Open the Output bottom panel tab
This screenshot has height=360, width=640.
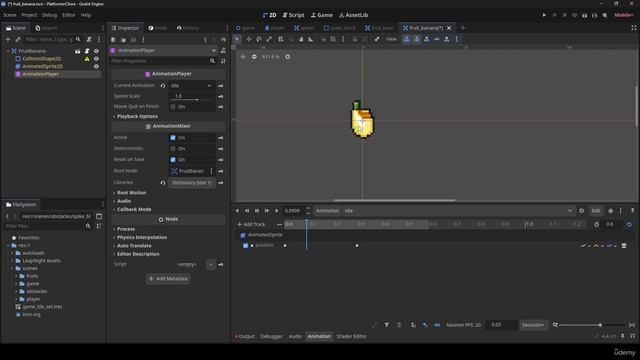coord(245,336)
